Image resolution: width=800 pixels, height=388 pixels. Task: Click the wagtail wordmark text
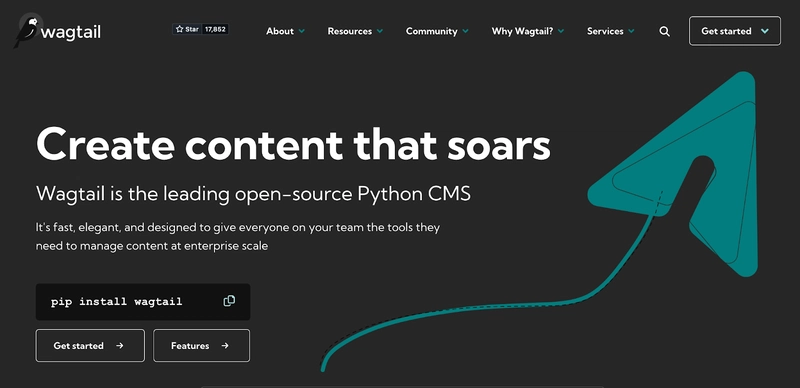71,33
